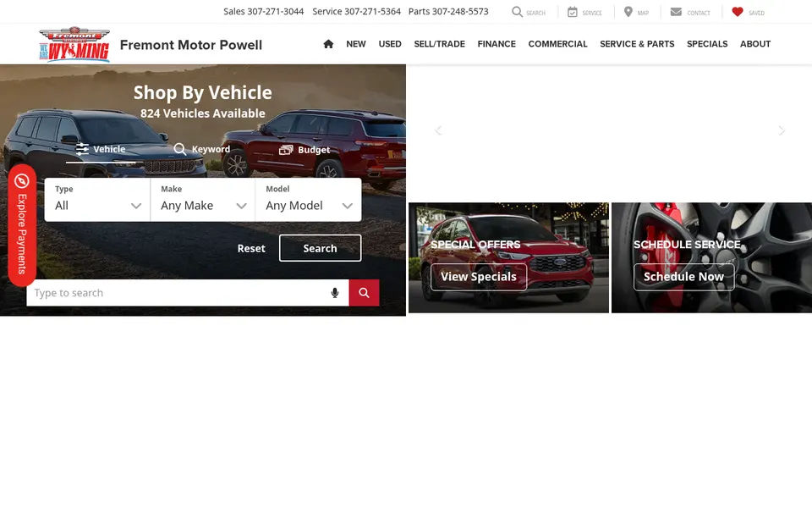This screenshot has width=812, height=508.
Task: Click the SERVICE label in top bar
Action: (x=592, y=13)
